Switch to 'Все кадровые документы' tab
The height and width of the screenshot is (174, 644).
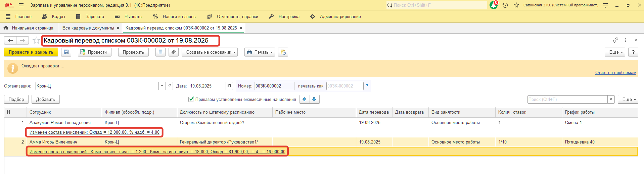pos(88,28)
